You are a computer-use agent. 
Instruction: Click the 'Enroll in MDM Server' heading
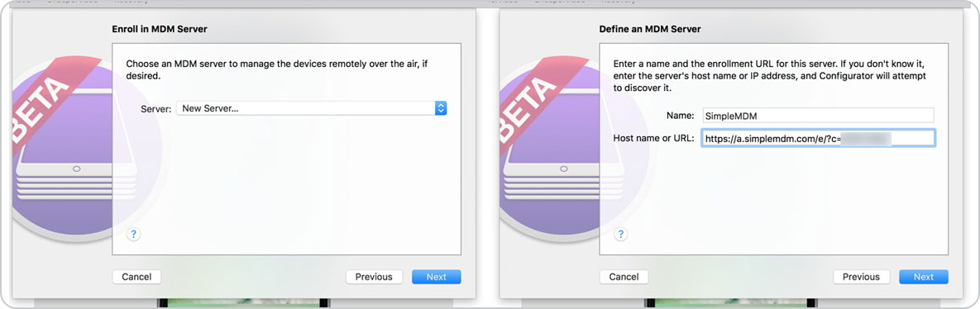coord(160,29)
